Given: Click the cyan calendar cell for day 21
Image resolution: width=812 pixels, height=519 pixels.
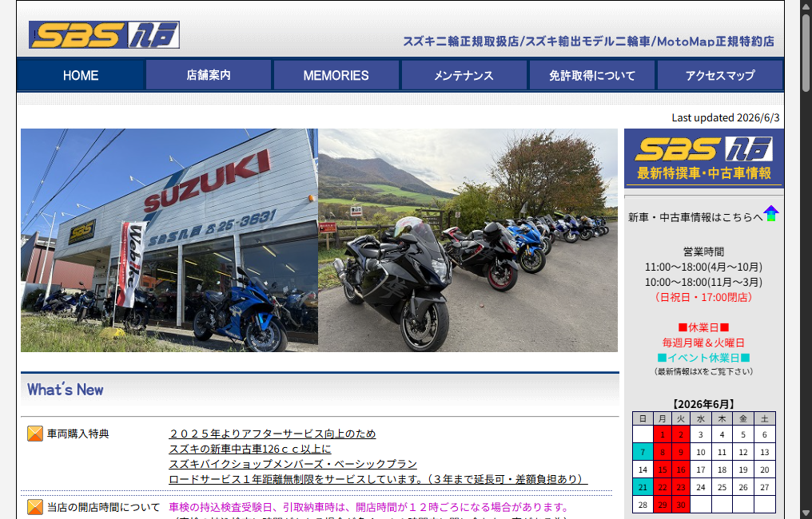Looking at the screenshot, I should (643, 487).
